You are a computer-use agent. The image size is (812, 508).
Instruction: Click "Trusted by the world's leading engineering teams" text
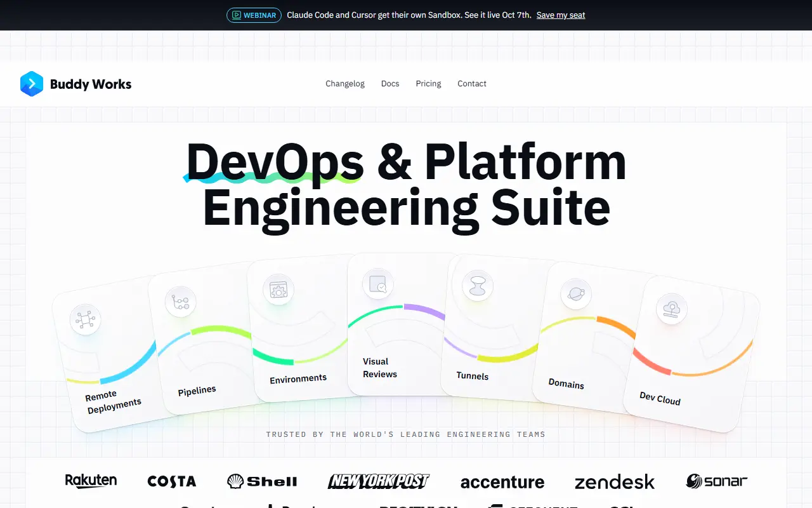(406, 434)
